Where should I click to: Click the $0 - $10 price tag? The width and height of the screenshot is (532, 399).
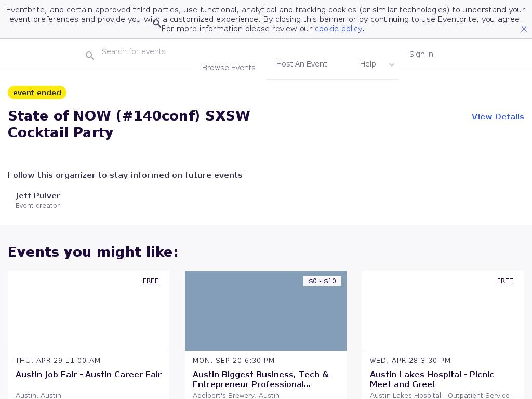coord(322,281)
